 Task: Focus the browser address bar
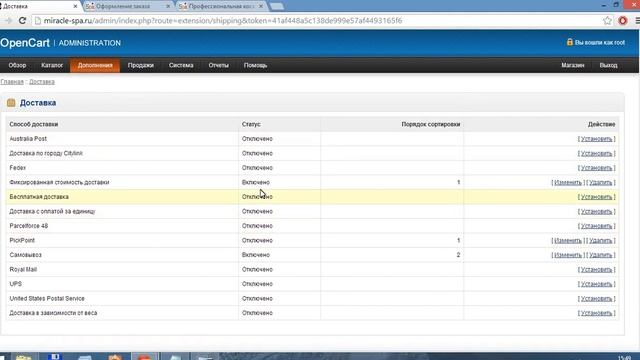point(318,20)
